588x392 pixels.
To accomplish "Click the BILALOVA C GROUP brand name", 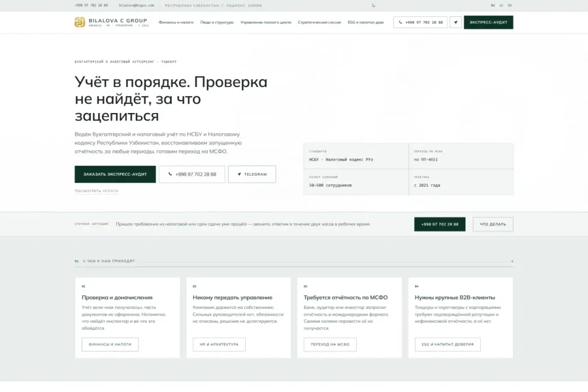I will coord(118,21).
